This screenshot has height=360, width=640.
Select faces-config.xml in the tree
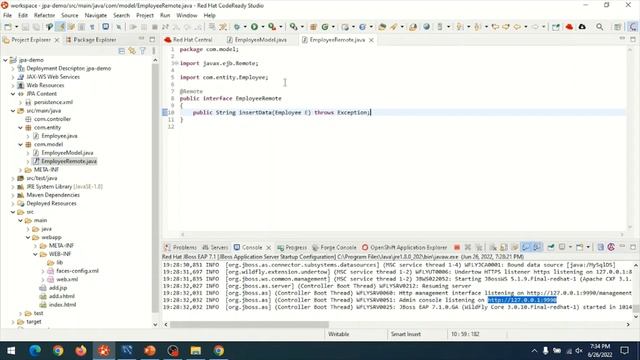click(77, 271)
